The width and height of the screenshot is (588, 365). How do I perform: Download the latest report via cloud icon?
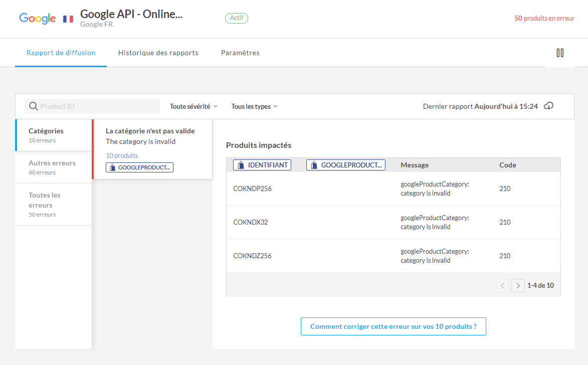(549, 106)
